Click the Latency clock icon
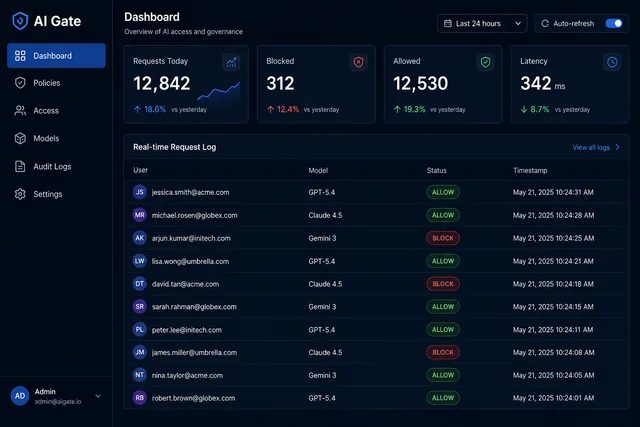This screenshot has width=640, height=427. pyautogui.click(x=612, y=62)
